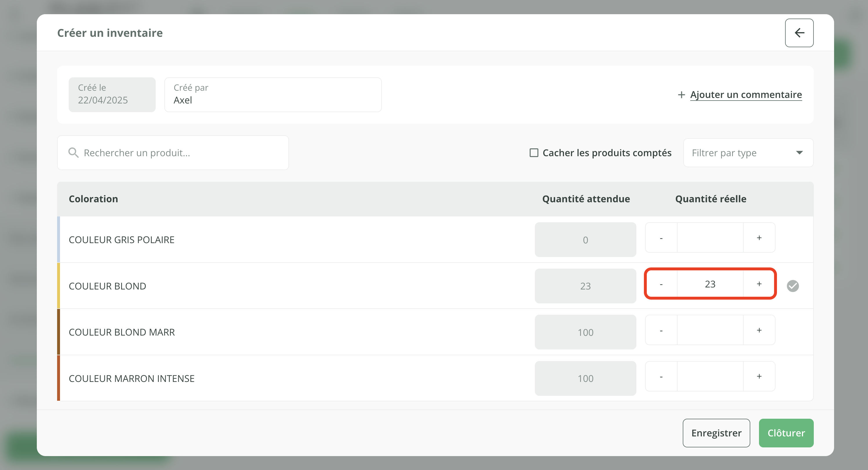Decrement real quantity of Couleur Blond
Image resolution: width=868 pixels, height=470 pixels.
(661, 284)
